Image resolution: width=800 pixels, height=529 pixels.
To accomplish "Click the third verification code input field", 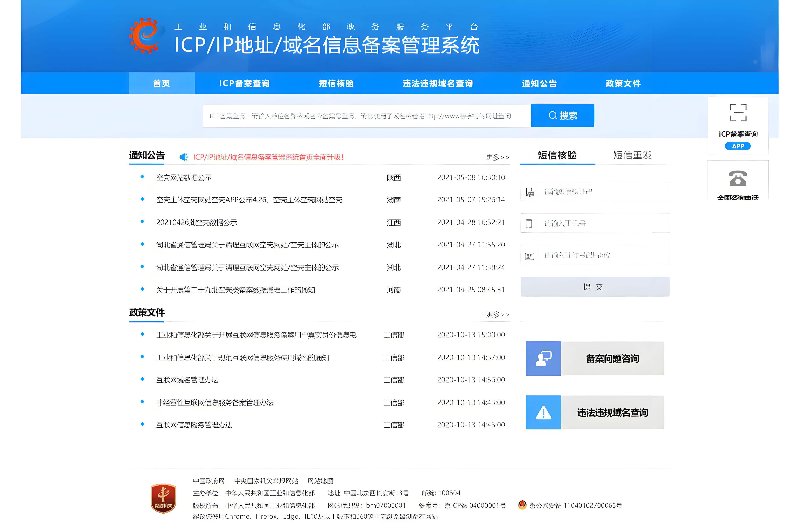I will (x=595, y=256).
